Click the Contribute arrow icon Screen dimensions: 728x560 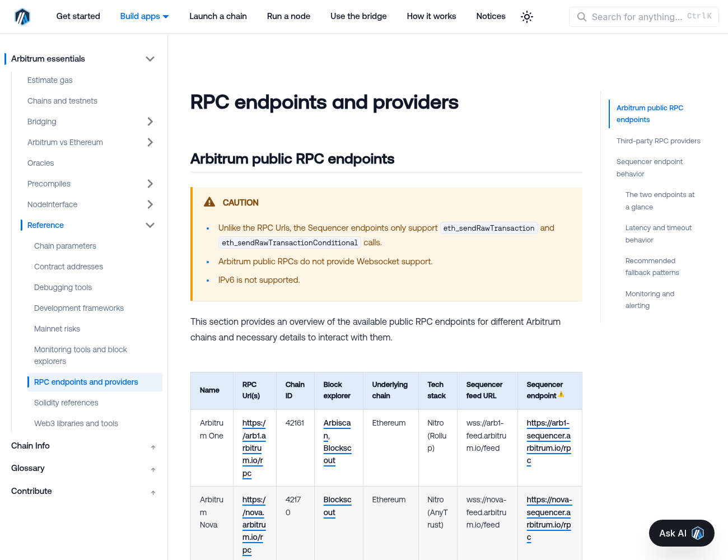click(153, 492)
